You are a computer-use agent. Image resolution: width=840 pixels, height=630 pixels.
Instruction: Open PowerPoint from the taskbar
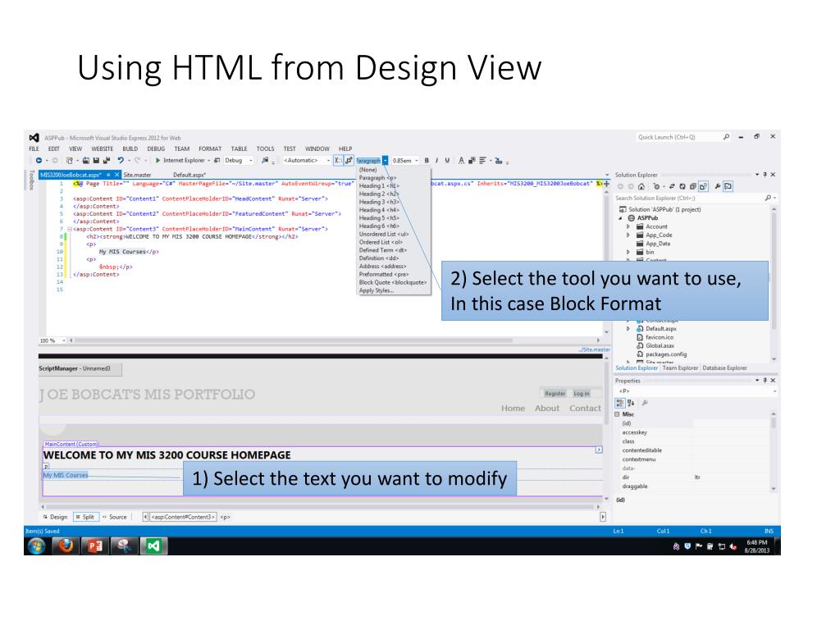95,546
